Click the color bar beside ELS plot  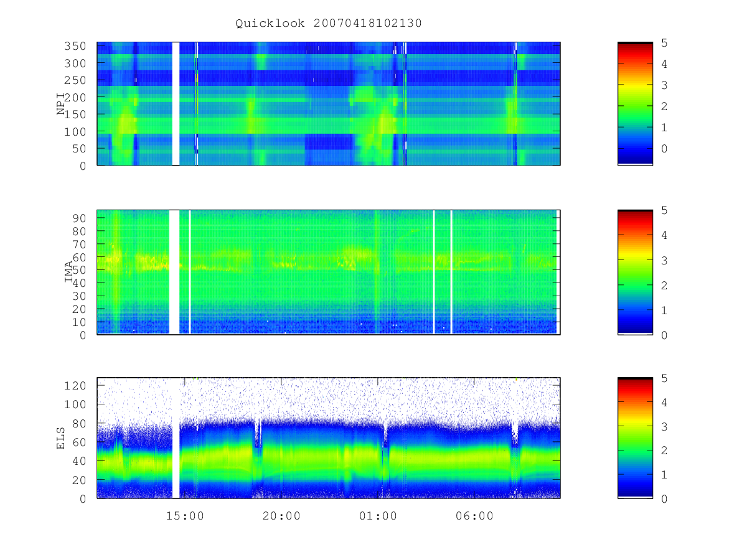pyautogui.click(x=635, y=437)
